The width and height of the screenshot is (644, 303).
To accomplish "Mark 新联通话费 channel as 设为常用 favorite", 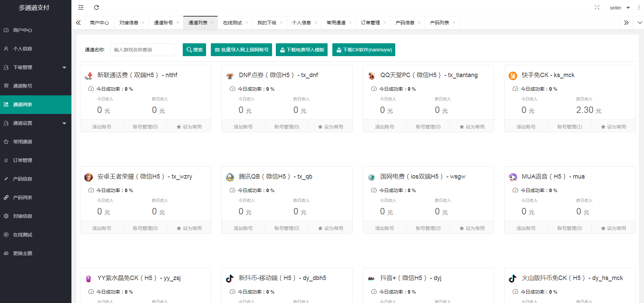I will click(x=189, y=127).
